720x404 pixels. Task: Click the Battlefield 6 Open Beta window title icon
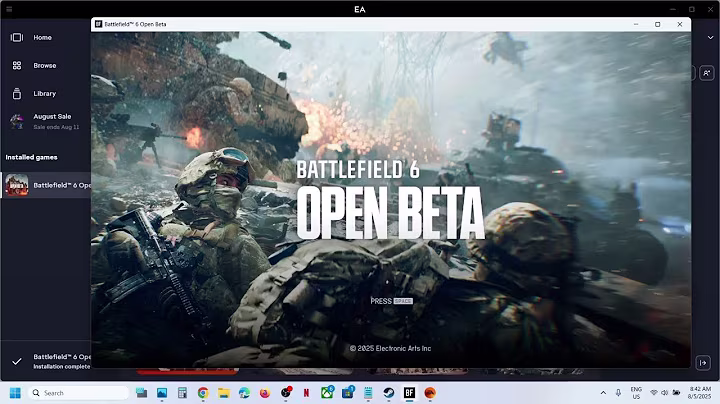pos(98,24)
